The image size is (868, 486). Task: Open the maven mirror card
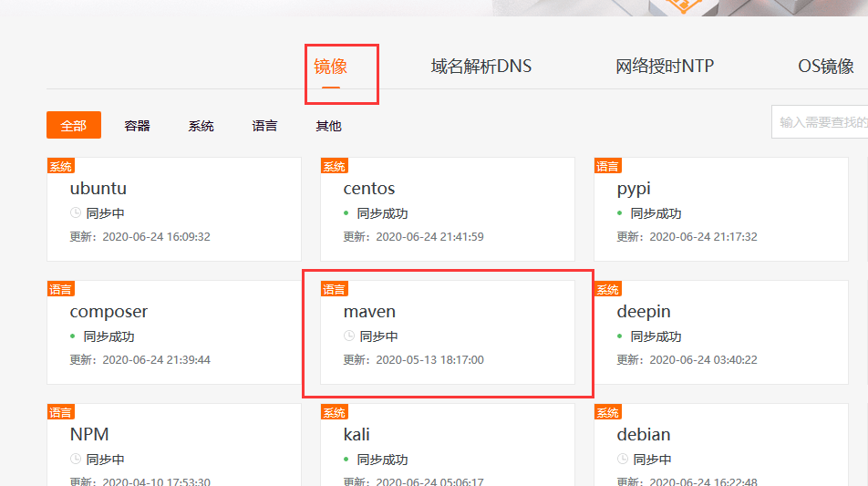click(x=448, y=332)
